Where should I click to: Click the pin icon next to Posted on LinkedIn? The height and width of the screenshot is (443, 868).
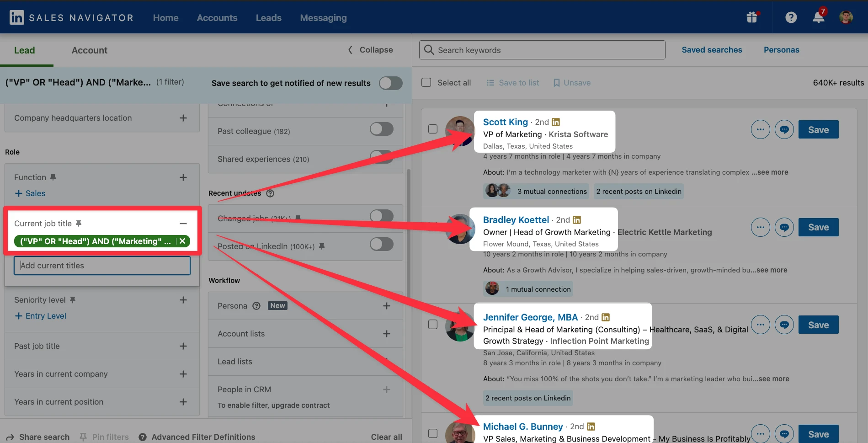point(322,246)
